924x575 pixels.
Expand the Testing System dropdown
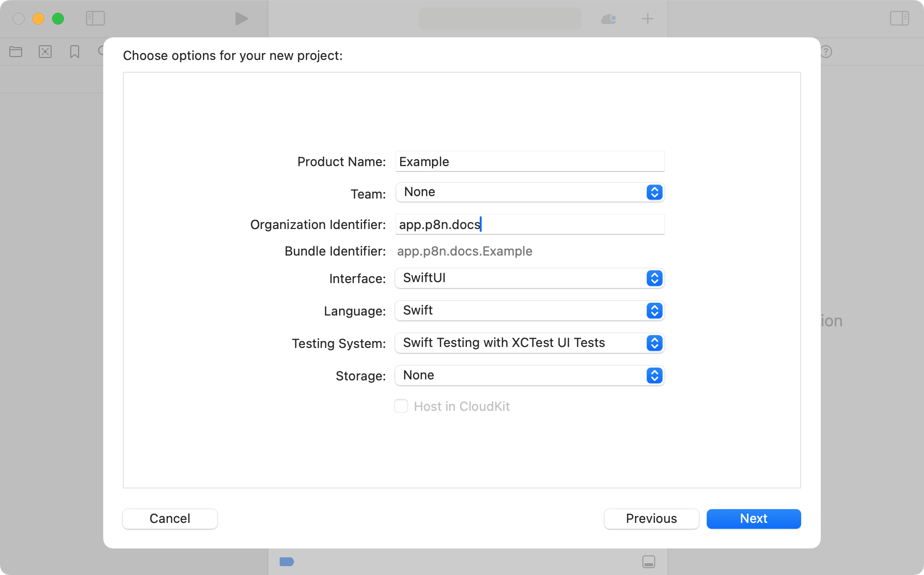[x=529, y=343]
